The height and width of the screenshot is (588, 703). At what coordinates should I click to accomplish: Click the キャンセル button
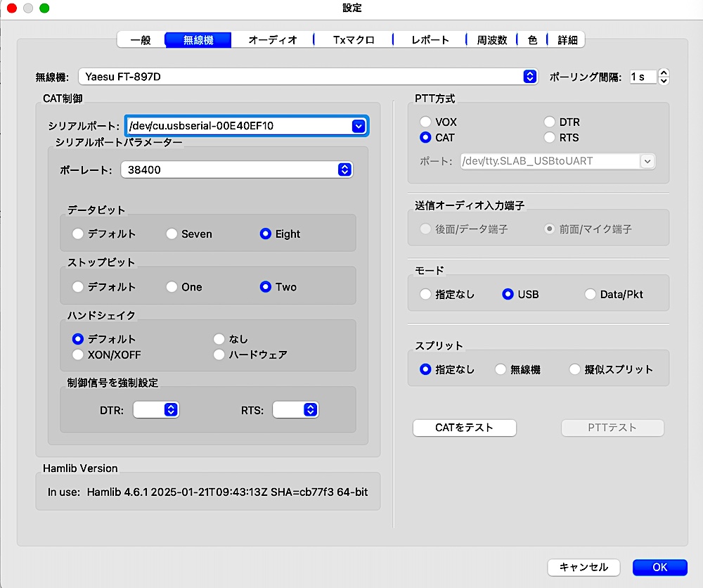[x=583, y=568]
